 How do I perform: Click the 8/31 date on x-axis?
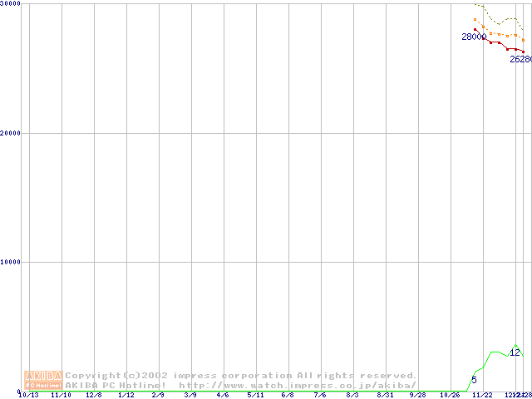pos(385,396)
